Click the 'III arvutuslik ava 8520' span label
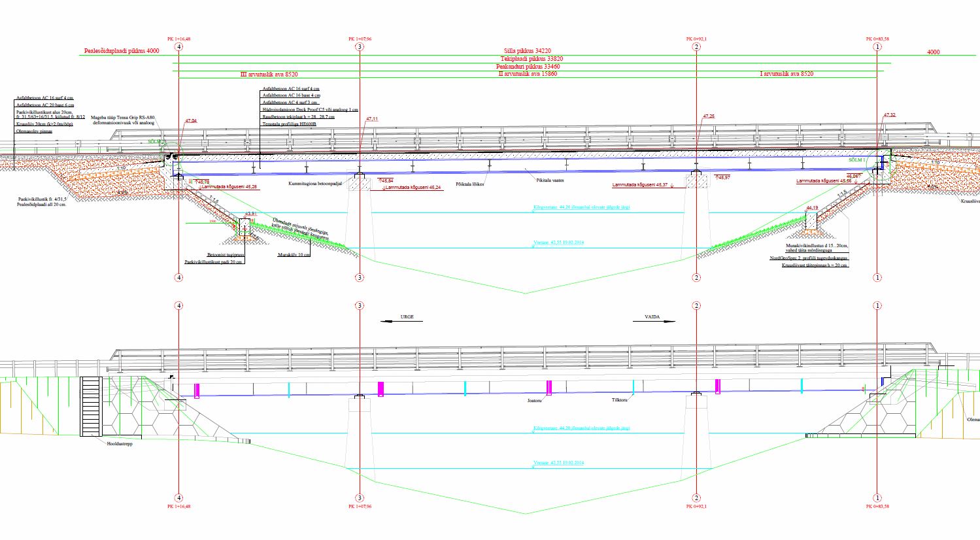The height and width of the screenshot is (540, 980). click(269, 75)
